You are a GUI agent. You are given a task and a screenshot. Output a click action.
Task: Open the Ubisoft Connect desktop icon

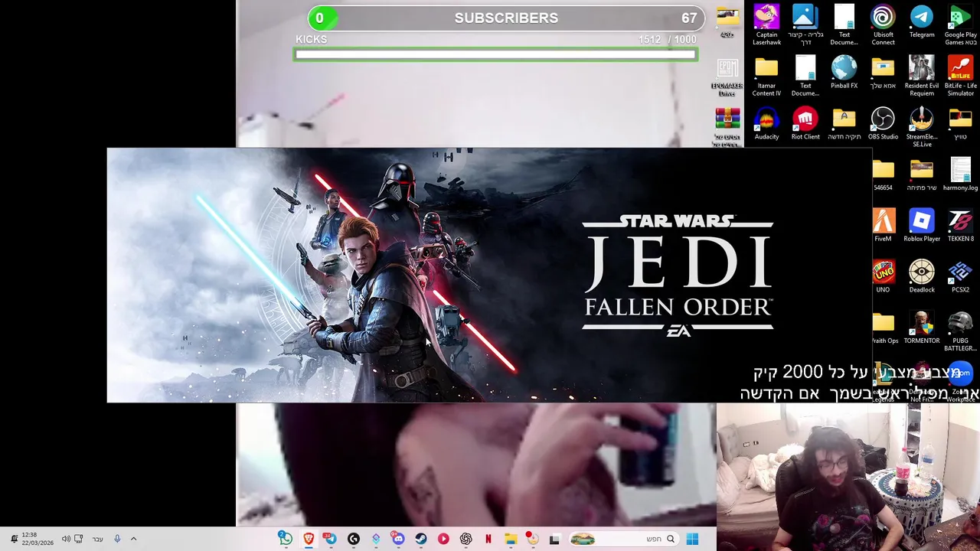[883, 24]
